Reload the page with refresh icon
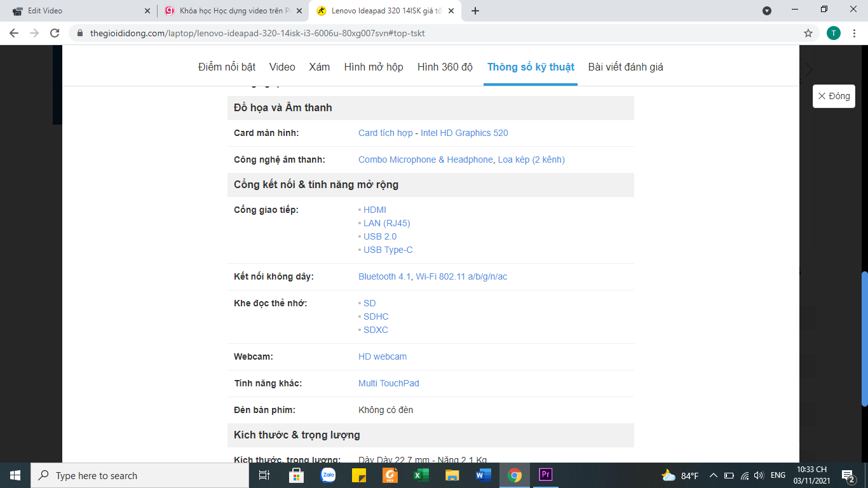 [x=55, y=33]
